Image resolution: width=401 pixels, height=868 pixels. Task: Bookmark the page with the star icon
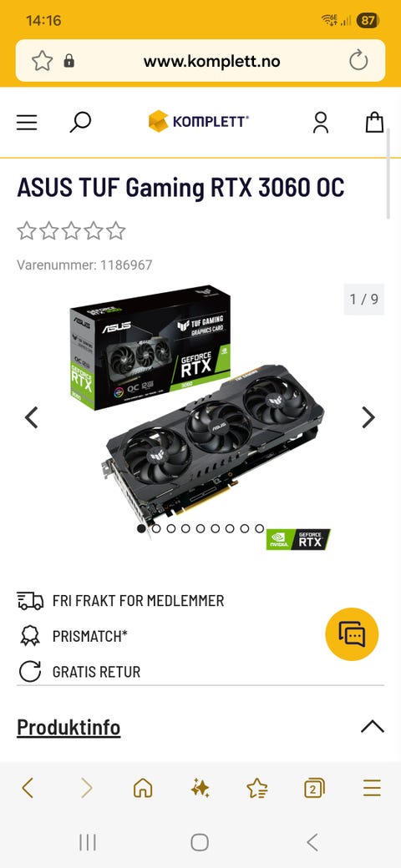(x=42, y=61)
